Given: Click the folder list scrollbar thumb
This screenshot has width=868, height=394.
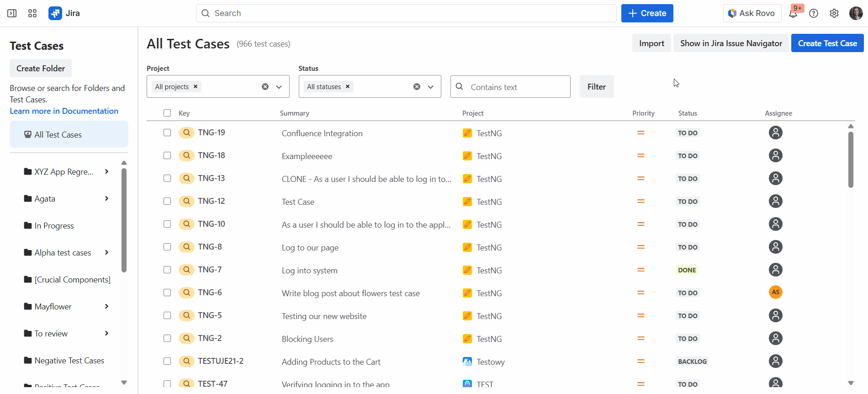Looking at the screenshot, I should point(124,220).
